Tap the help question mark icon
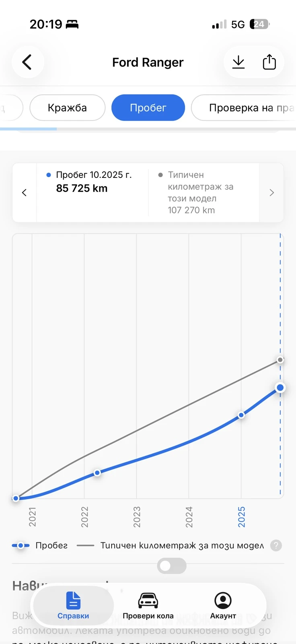 tap(276, 545)
